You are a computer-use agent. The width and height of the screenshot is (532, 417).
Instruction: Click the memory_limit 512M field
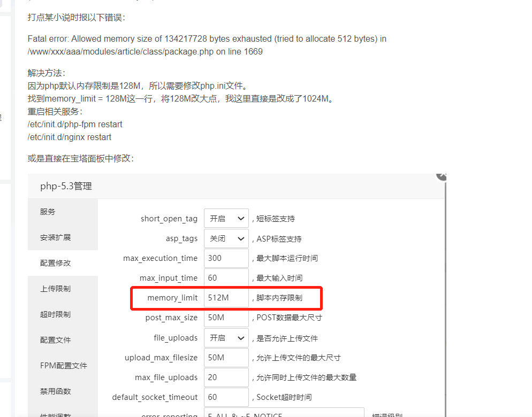point(226,298)
